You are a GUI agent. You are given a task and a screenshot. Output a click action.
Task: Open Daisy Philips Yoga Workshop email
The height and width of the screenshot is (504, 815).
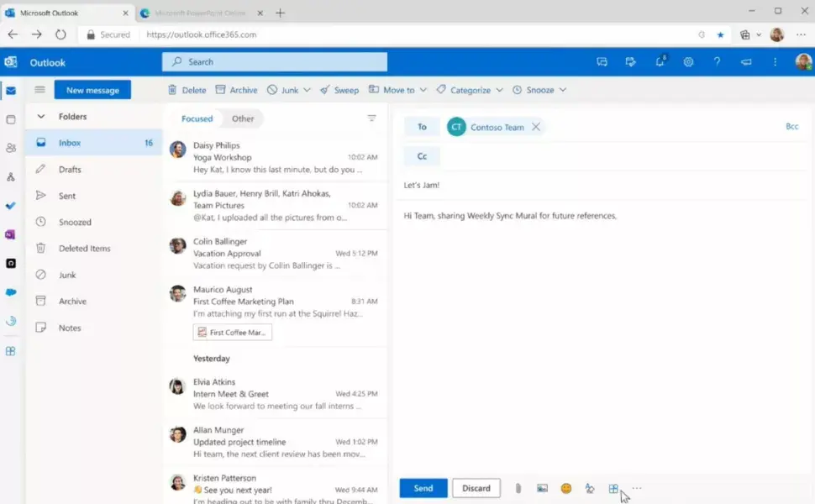(x=276, y=157)
